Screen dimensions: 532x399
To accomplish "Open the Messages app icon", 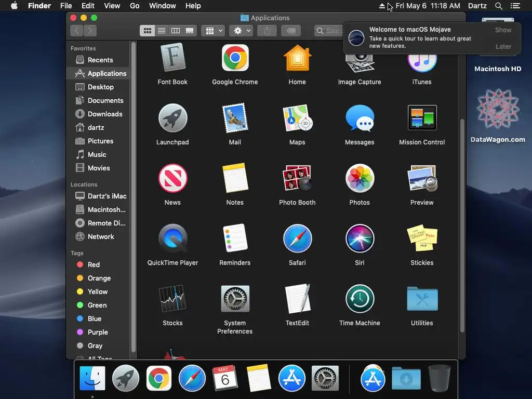I will [x=360, y=118].
